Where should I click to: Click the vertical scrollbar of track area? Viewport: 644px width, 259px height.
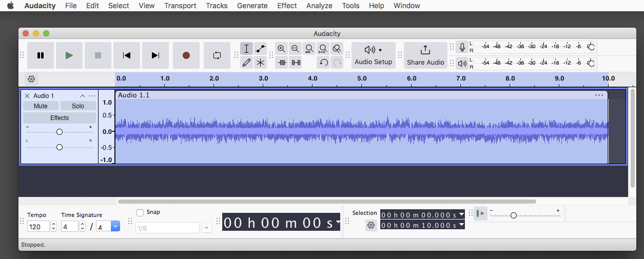tap(632, 138)
